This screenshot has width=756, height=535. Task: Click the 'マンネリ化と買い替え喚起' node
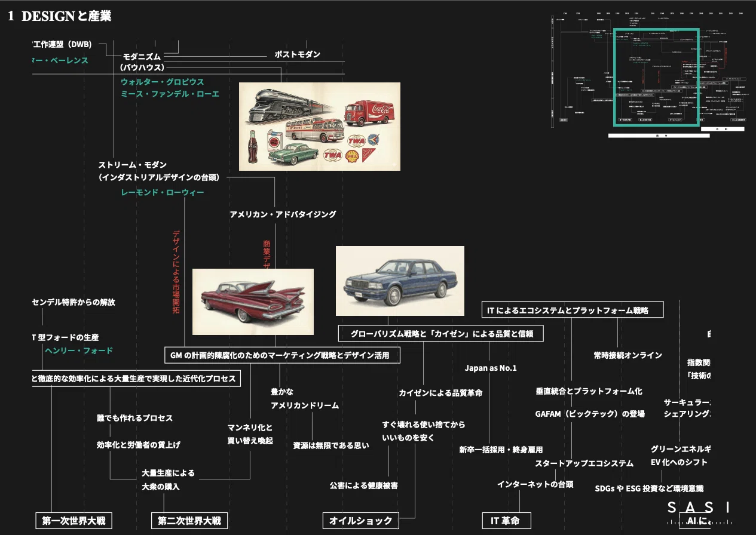pyautogui.click(x=250, y=434)
